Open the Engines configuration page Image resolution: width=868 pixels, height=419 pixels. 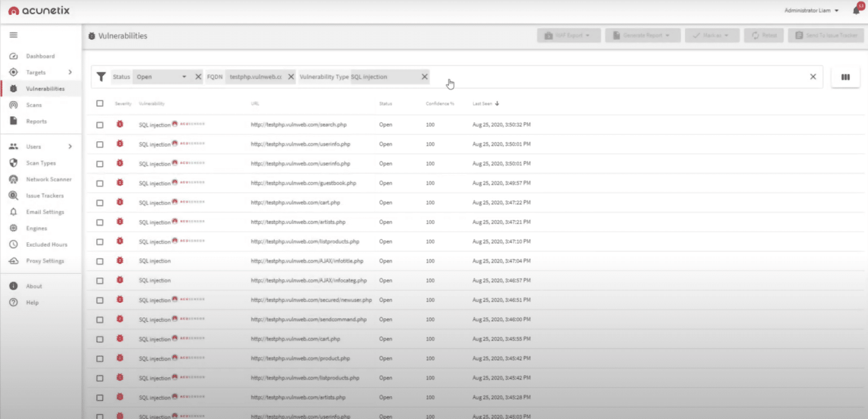tap(37, 228)
